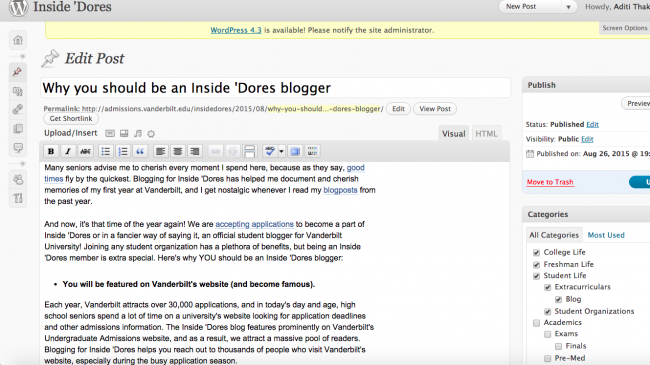Screen dimensions: 650x365
Task: Click the add media upload icon
Action: click(x=151, y=134)
